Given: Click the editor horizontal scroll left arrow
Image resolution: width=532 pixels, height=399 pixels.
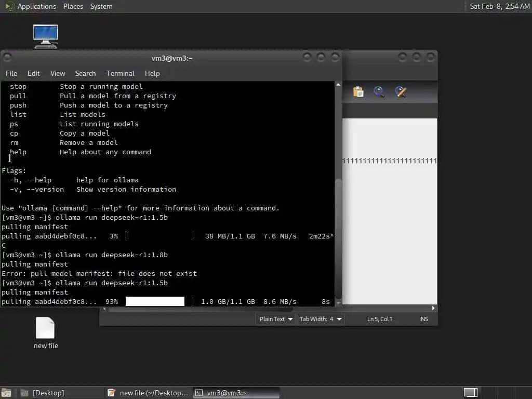Looking at the screenshot, I should (x=104, y=309).
